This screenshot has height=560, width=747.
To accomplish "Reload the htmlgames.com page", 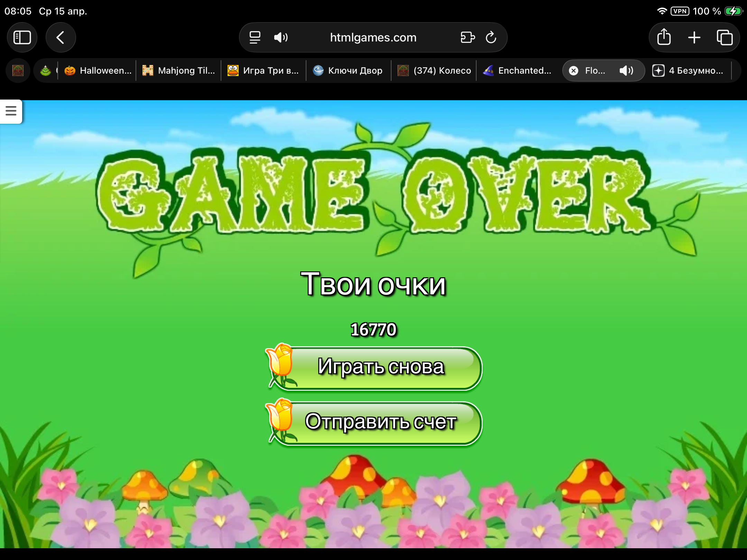I will [491, 37].
